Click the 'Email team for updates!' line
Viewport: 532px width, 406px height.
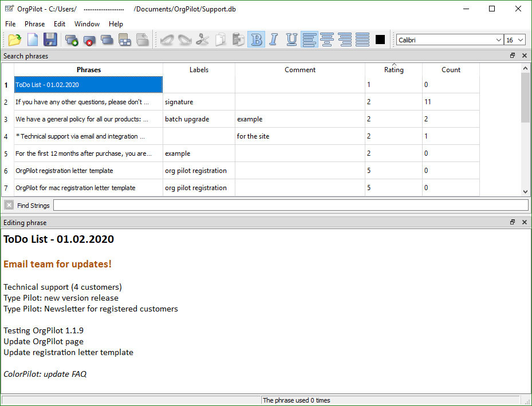57,264
